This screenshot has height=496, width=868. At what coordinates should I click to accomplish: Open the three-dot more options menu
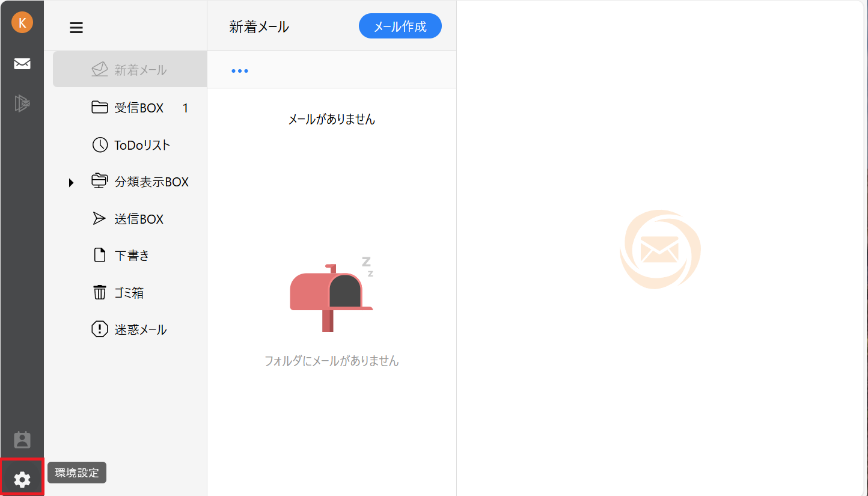click(x=240, y=71)
